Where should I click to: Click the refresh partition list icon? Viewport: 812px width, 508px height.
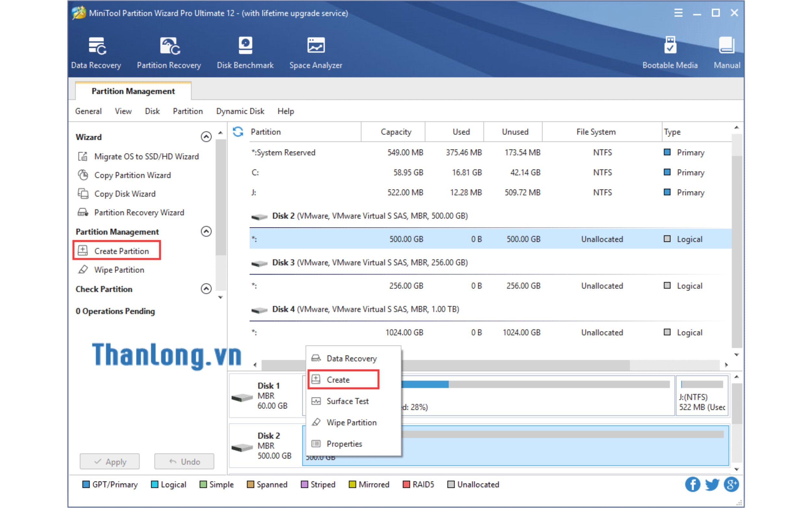(238, 132)
